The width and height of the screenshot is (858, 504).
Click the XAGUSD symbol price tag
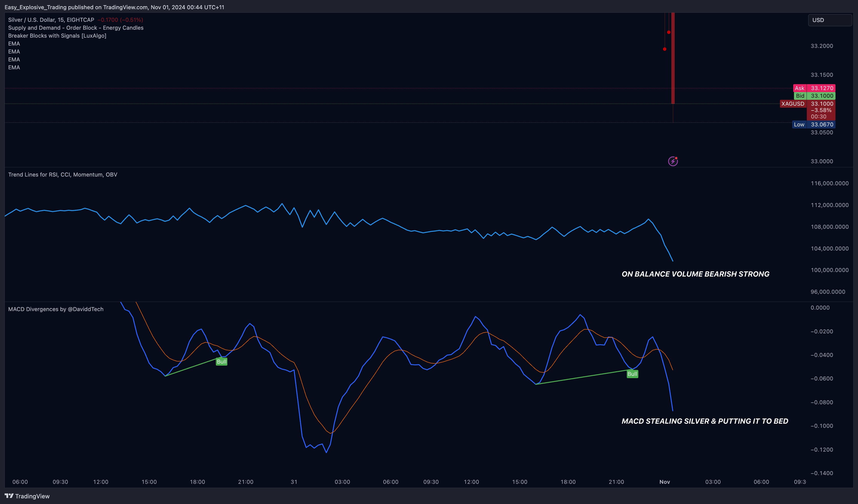793,104
